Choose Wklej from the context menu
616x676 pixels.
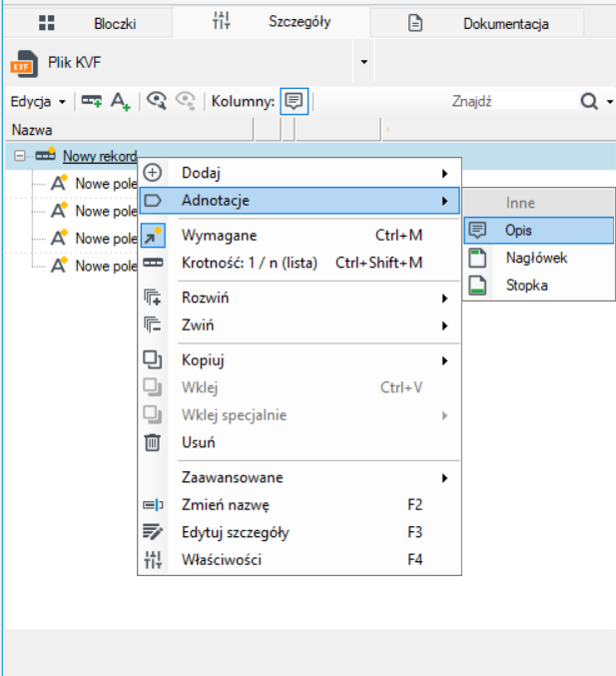(x=300, y=387)
